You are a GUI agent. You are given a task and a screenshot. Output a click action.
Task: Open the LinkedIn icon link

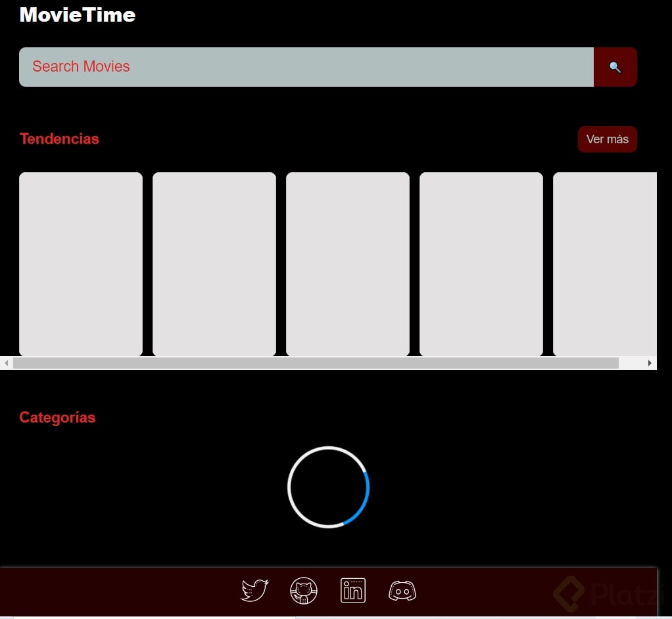click(352, 590)
